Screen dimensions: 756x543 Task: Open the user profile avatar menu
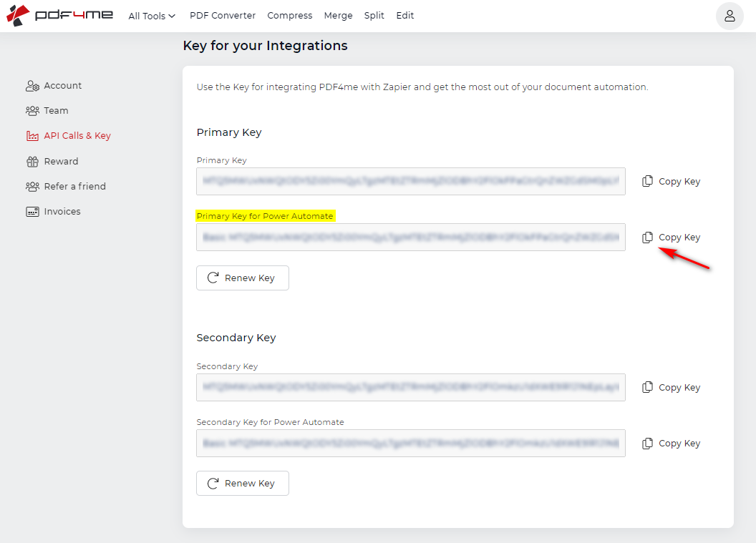click(x=730, y=16)
